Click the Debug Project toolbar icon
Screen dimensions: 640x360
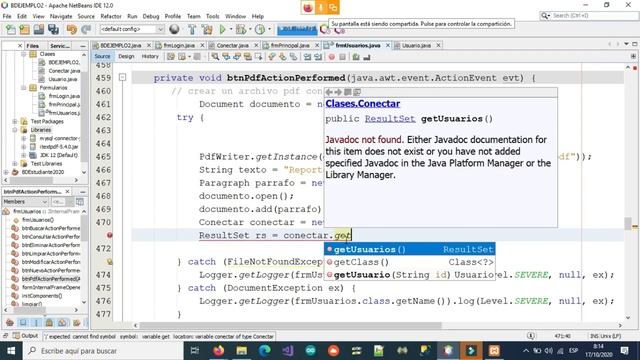[x=241, y=29]
